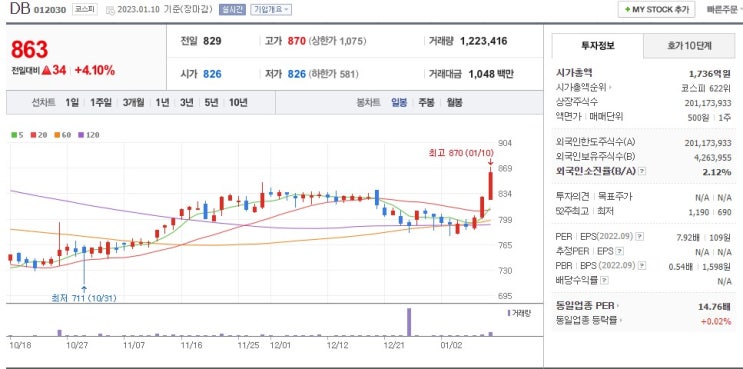Click the 0.54배 PBR value

(681, 266)
